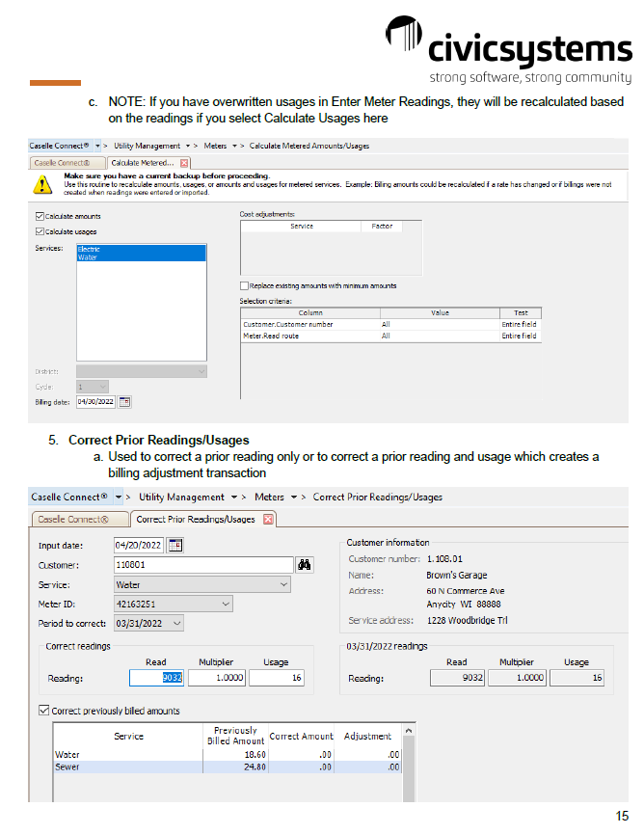This screenshot has width=644, height=834.
Task: Close the Correct Prior Readings/Usages tab
Action: (269, 519)
